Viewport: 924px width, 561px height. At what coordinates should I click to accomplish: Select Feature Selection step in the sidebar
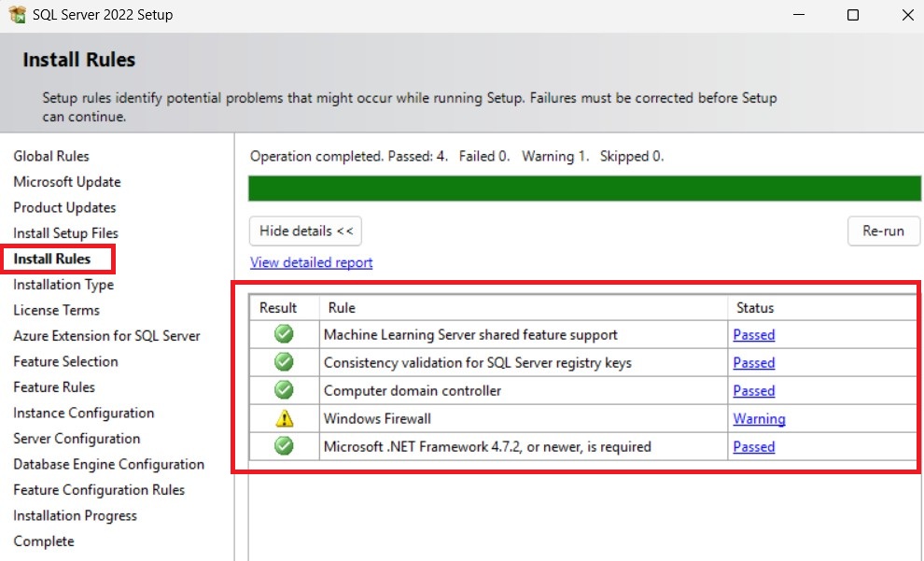point(65,361)
